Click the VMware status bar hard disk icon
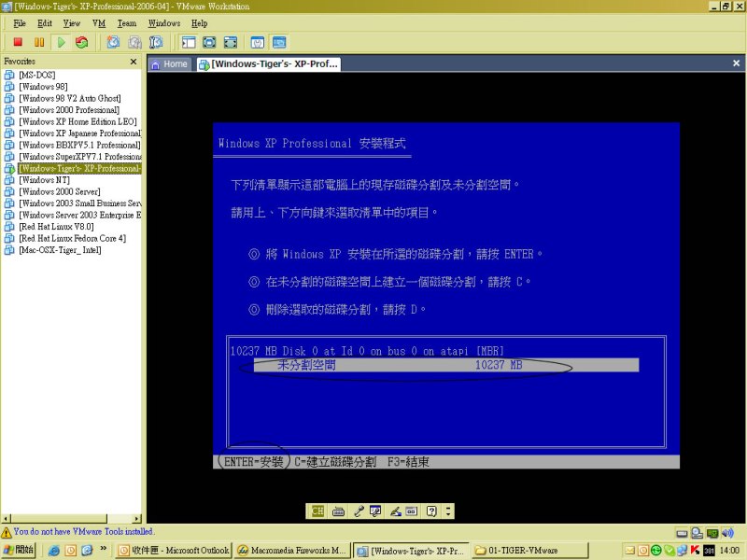This screenshot has height=560, width=747. 682,533
